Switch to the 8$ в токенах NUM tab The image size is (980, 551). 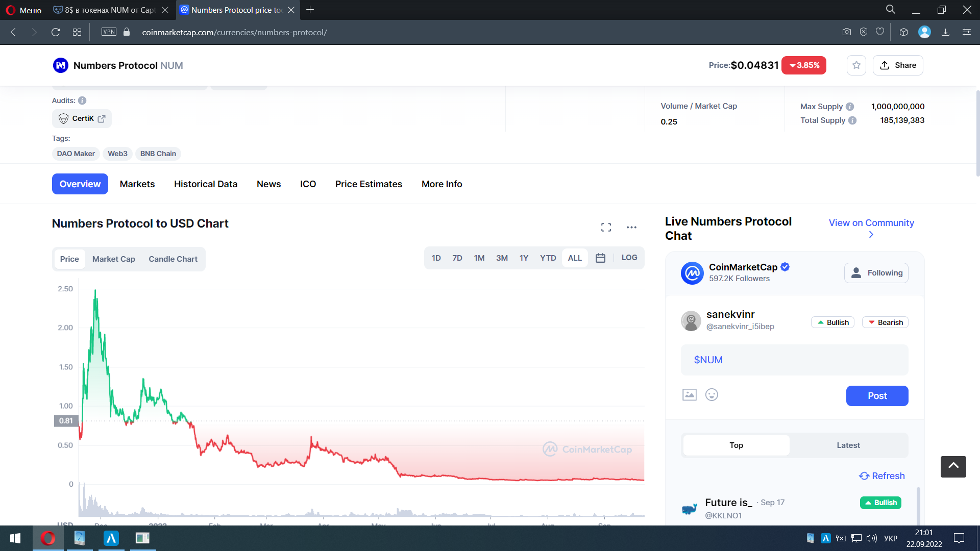(x=111, y=10)
